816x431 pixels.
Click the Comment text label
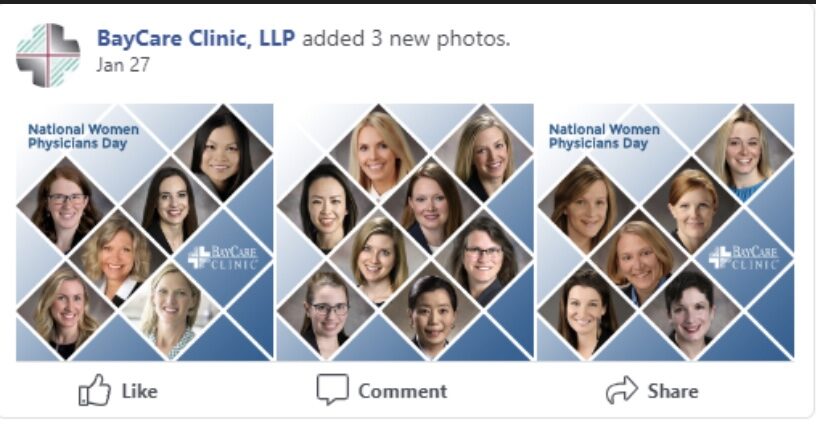[x=402, y=391]
